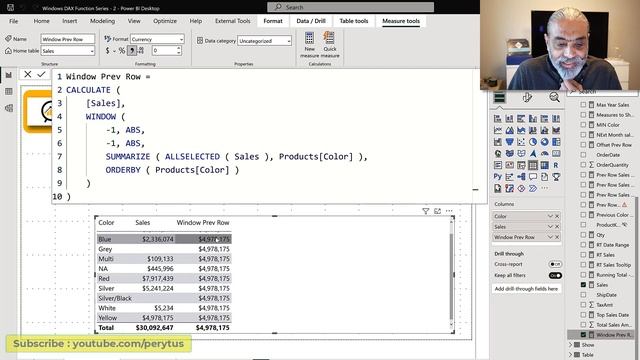Click the visual's filter funnel icon
This screenshot has height=360, width=640.
click(x=425, y=211)
